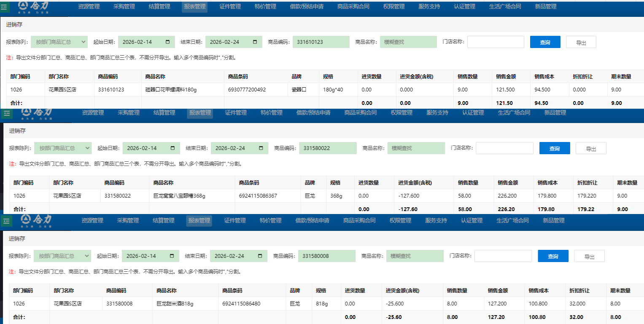Click the sidebar collapse icon beside the topmost 合力 logo

click(5, 8)
